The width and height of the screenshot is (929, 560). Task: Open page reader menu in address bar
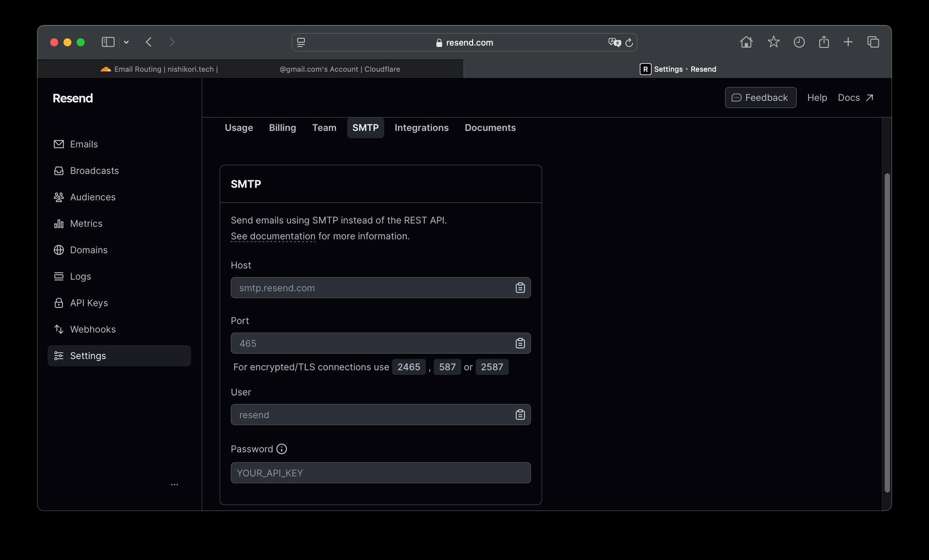click(301, 42)
